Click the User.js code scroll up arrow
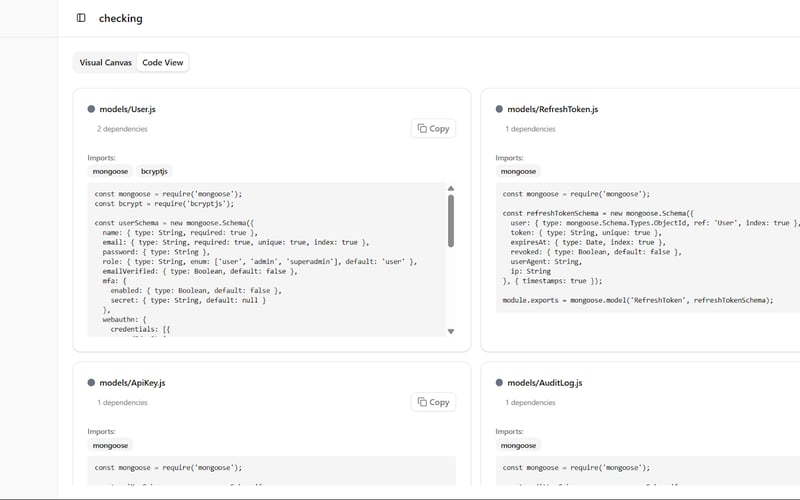 (451, 188)
